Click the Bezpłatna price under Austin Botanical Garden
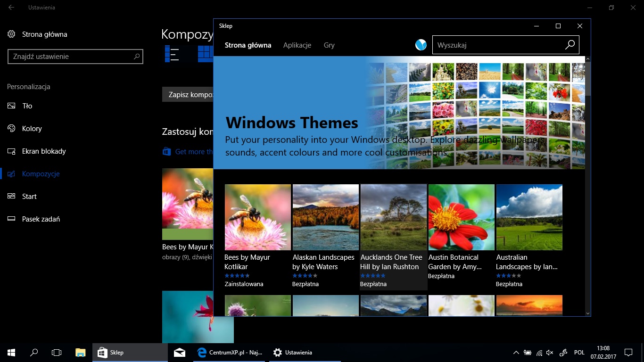Image resolution: width=644 pixels, height=362 pixels. (x=441, y=276)
